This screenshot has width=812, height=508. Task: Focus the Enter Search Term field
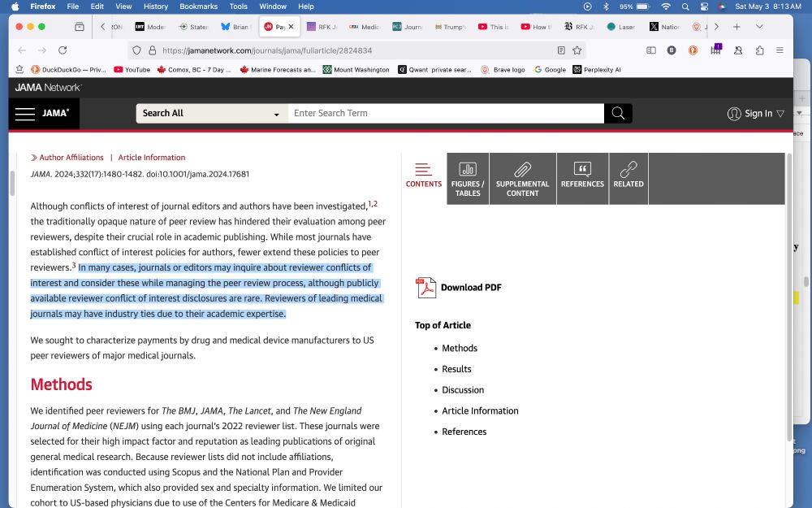(446, 114)
